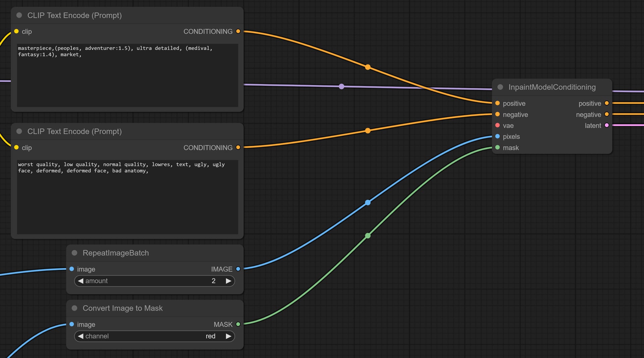
Task: Collapse the InpaintModelConditioning node via its dot
Action: (500, 87)
